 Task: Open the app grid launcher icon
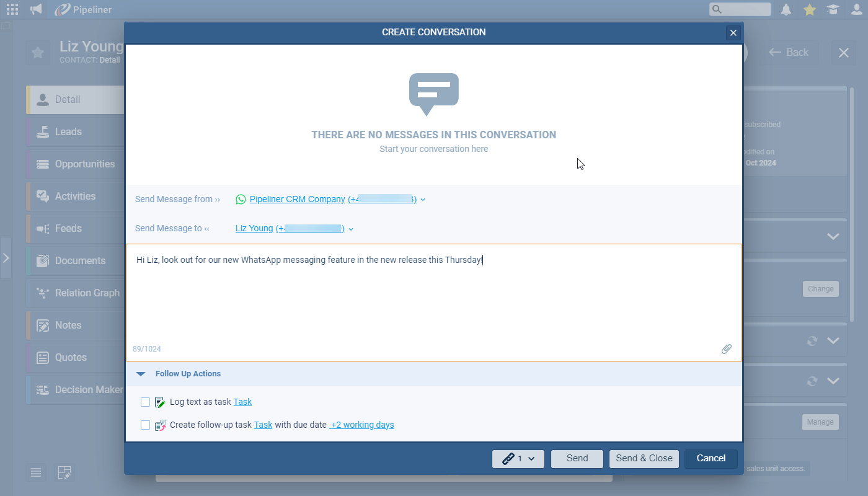pyautogui.click(x=12, y=9)
